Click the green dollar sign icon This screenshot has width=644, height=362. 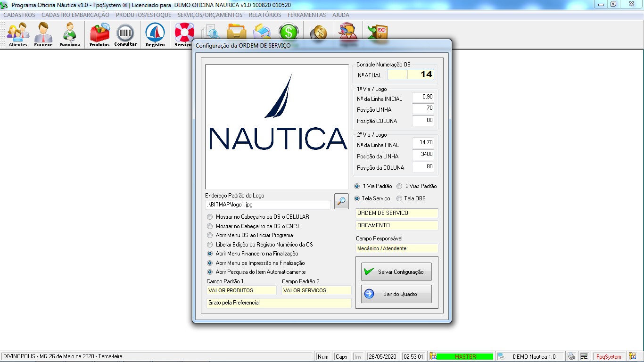(x=288, y=32)
